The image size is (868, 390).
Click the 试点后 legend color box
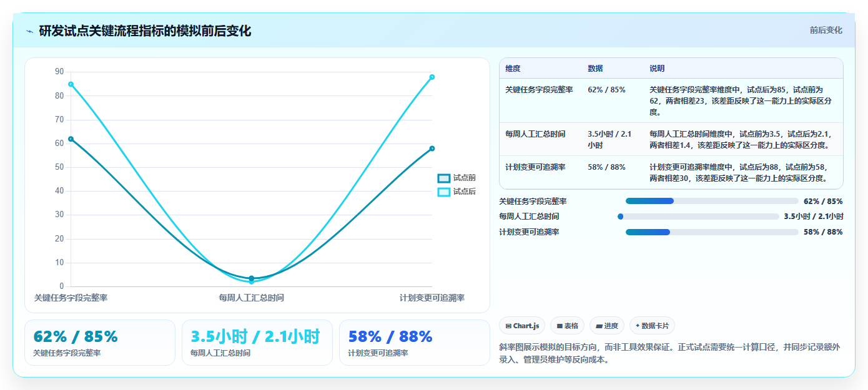click(444, 192)
